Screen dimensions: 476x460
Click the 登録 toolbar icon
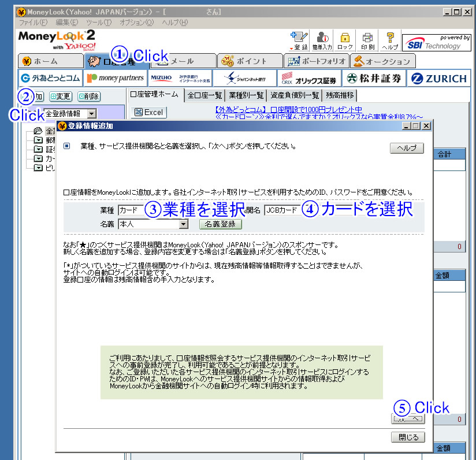[299, 40]
